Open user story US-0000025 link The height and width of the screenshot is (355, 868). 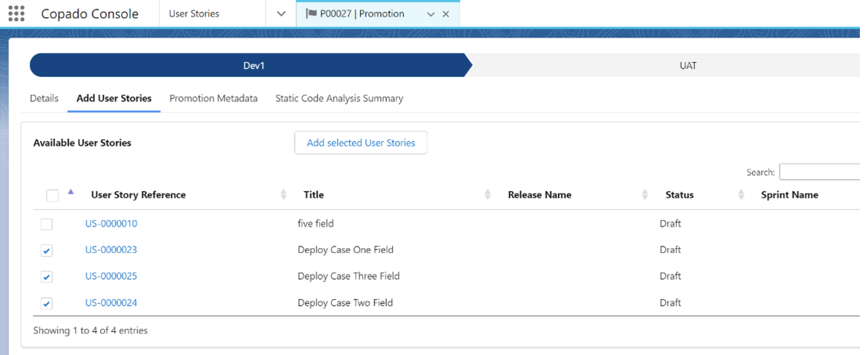tap(111, 276)
